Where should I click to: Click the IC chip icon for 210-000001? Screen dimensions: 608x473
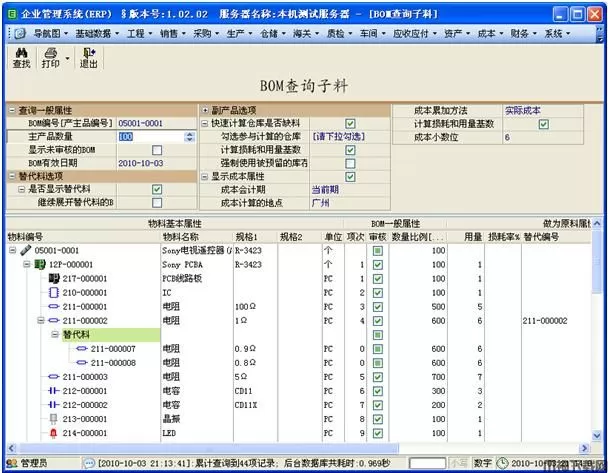coord(54,292)
